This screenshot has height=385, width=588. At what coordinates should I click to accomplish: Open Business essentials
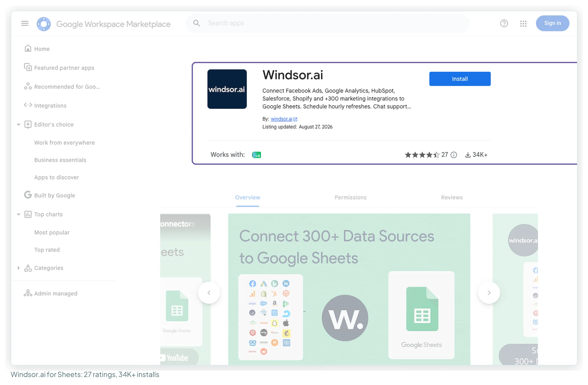pyautogui.click(x=60, y=160)
